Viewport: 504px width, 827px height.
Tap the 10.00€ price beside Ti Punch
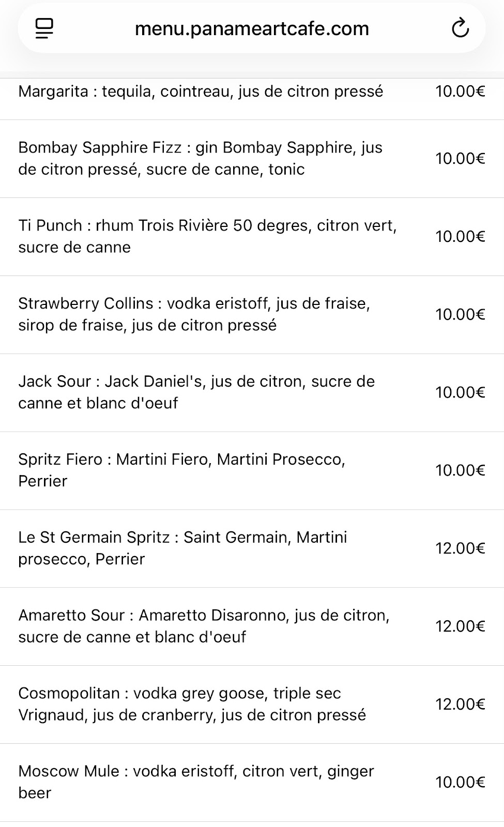[x=460, y=237]
